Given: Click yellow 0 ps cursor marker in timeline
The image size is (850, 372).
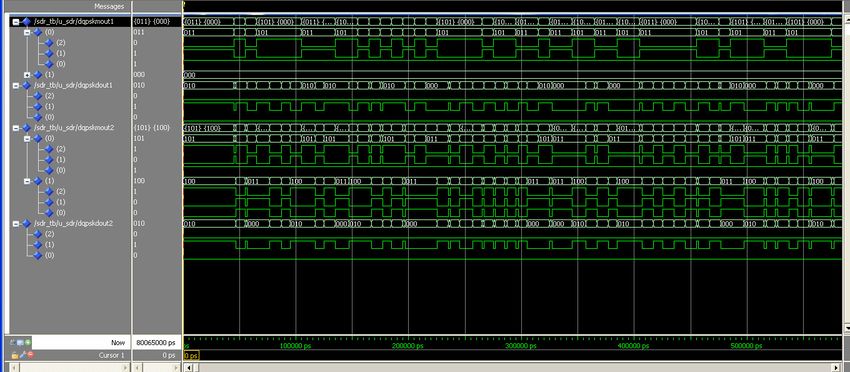Looking at the screenshot, I should (191, 355).
